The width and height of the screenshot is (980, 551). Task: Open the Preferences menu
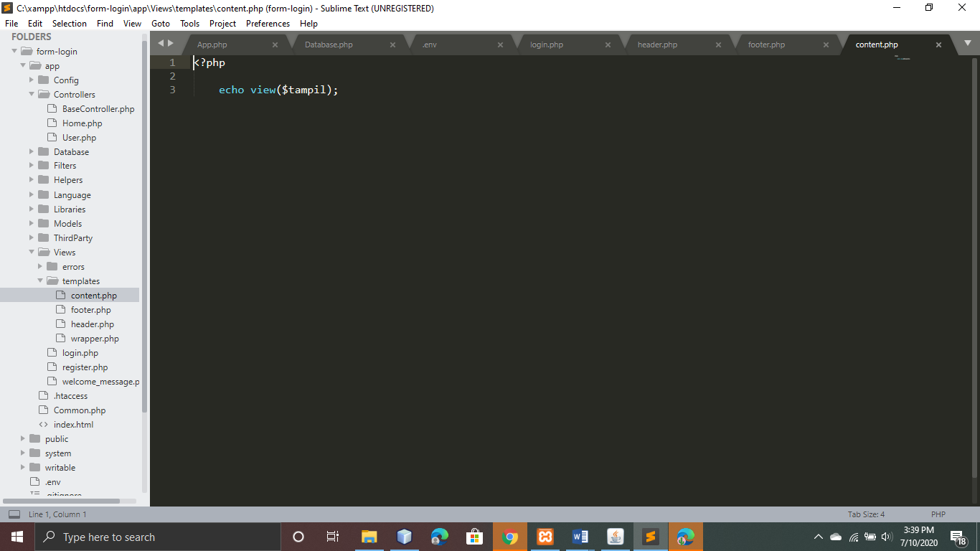(x=268, y=23)
